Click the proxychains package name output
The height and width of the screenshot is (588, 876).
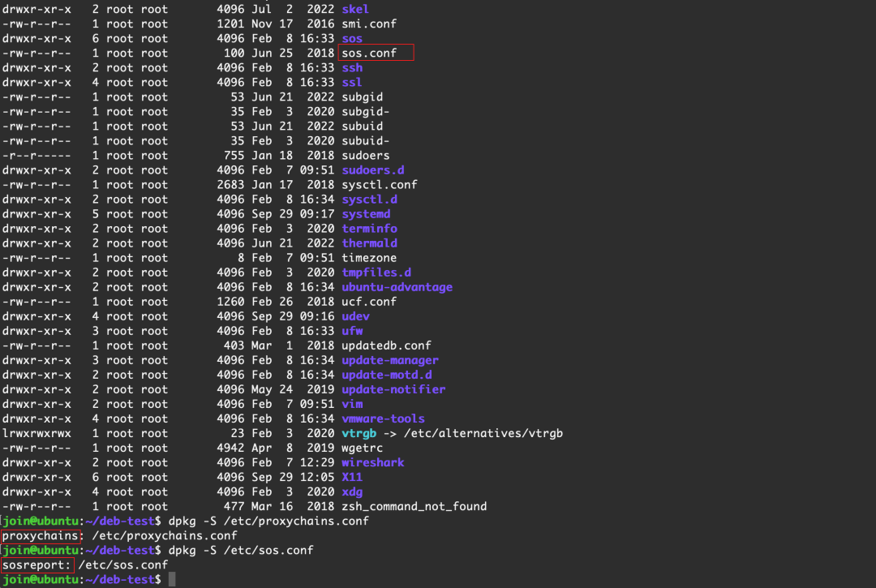point(40,535)
